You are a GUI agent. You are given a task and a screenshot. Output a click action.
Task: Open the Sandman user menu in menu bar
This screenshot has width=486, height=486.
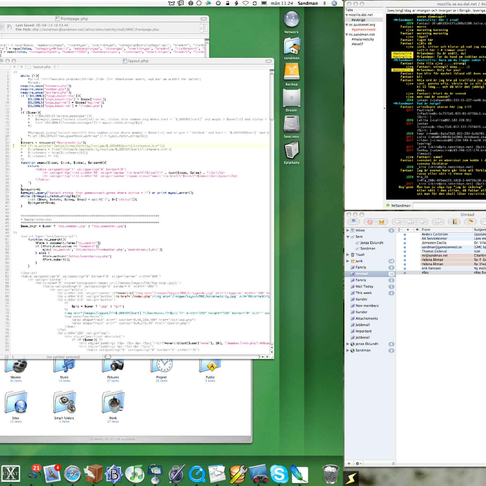tap(308, 3)
